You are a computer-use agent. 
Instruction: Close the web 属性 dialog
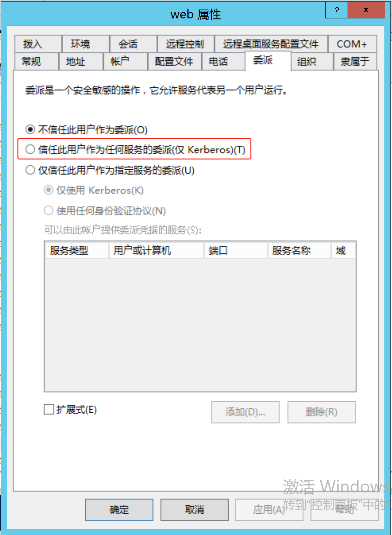coord(366,10)
